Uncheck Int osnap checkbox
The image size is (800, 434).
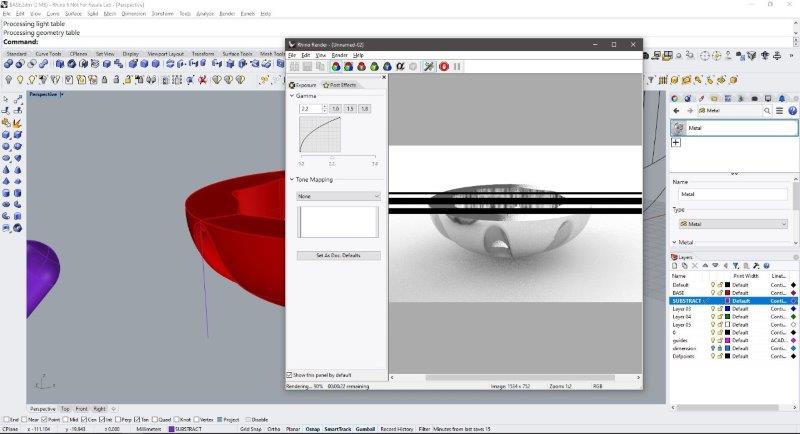pos(102,419)
